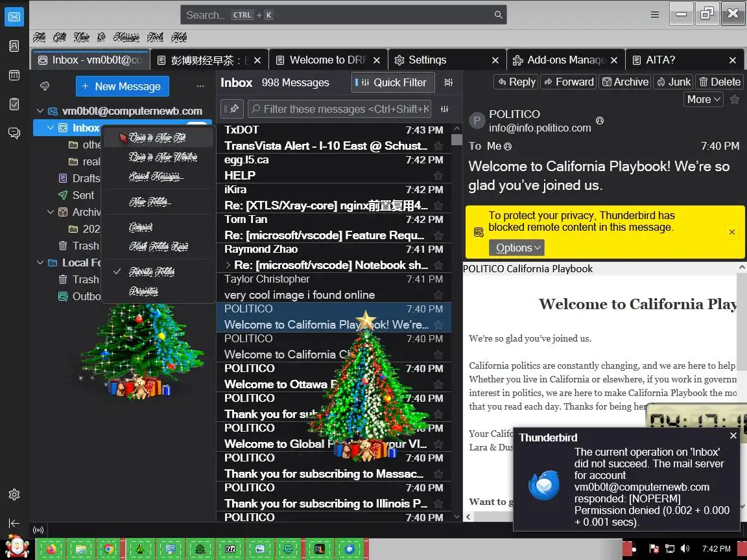Click the Filter these messages field
Viewport: 747px width, 560px height.
coord(339,109)
